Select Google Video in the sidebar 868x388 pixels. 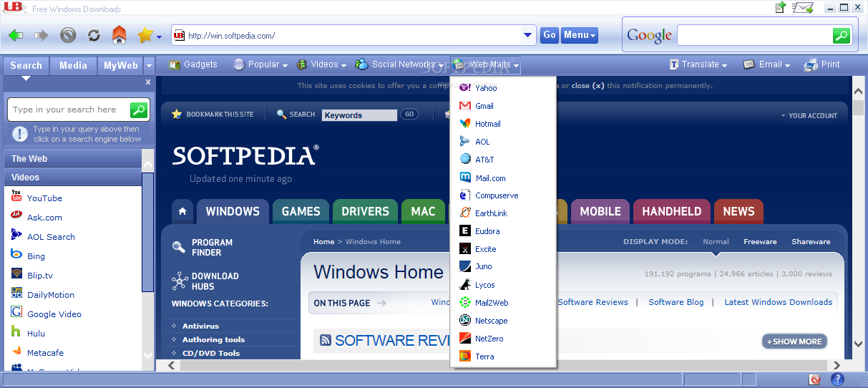coord(54,314)
